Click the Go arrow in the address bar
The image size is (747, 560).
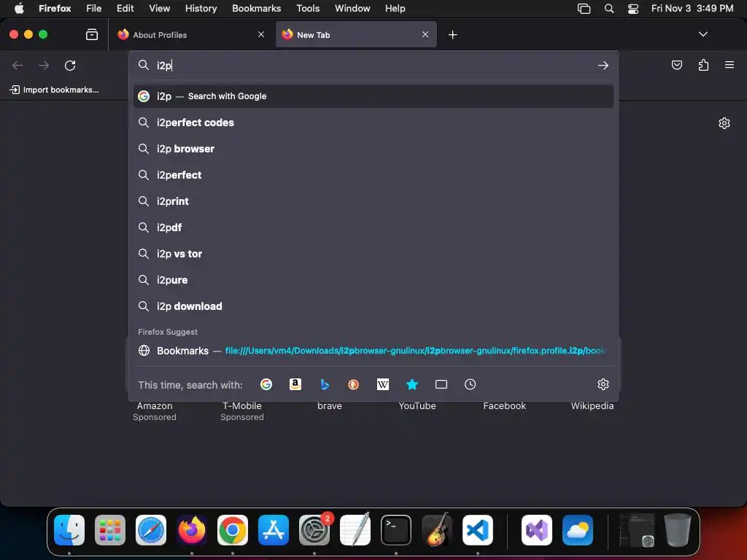[603, 65]
